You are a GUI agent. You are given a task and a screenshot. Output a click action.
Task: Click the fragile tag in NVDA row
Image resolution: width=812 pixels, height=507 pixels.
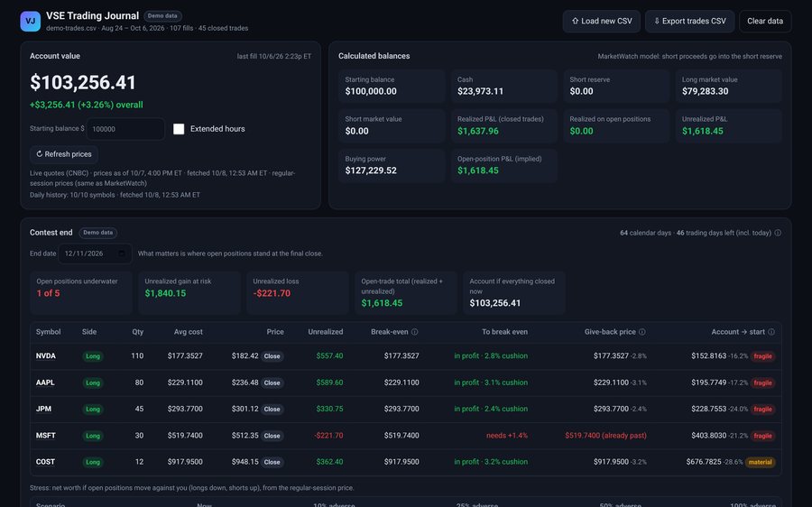point(762,356)
